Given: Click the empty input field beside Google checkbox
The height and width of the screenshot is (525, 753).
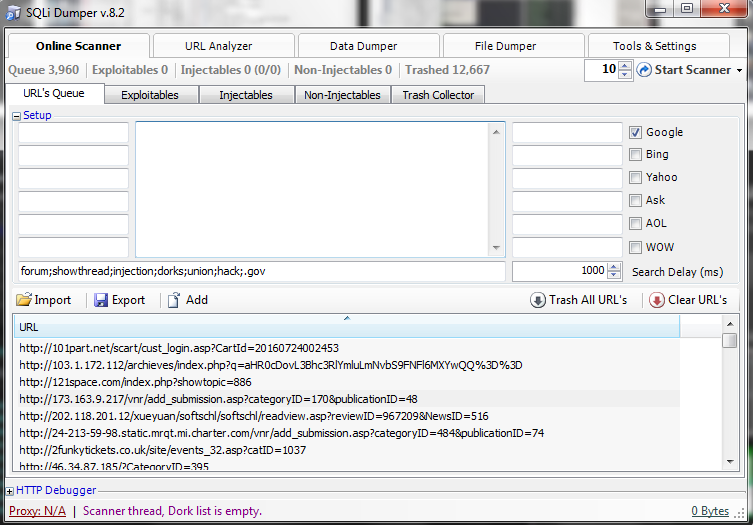Looking at the screenshot, I should [x=567, y=133].
